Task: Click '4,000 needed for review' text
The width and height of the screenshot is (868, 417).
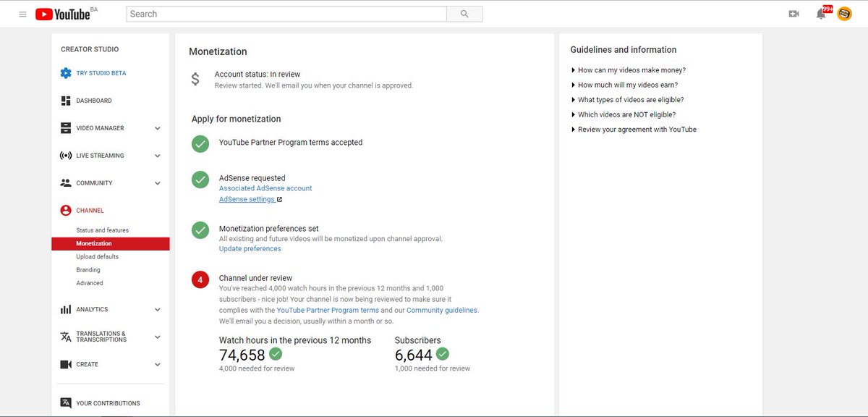Action: pos(257,368)
